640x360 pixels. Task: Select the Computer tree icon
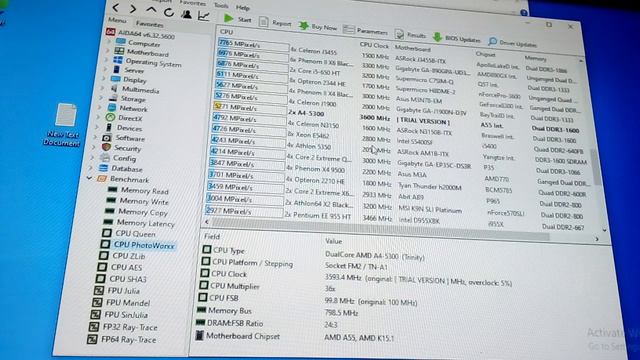pos(121,42)
